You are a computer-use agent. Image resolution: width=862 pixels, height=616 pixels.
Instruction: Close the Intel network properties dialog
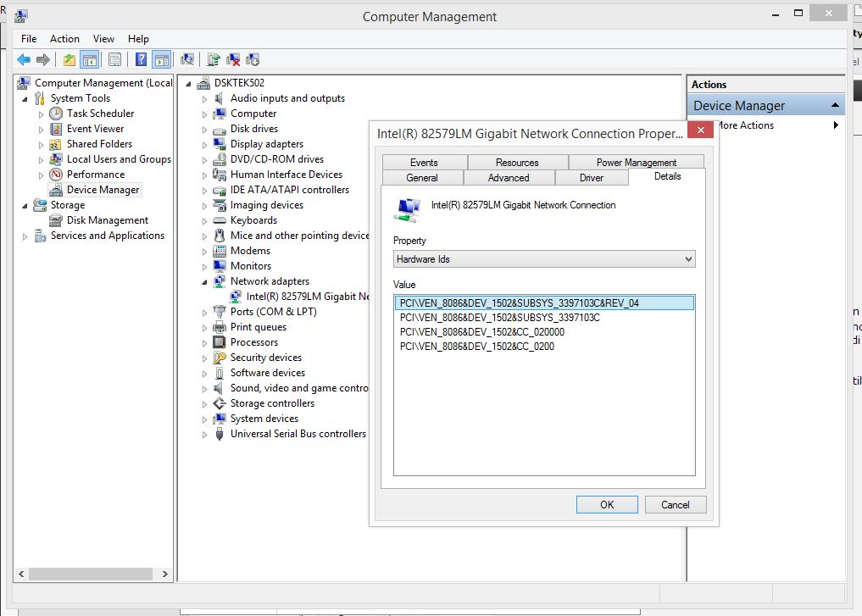[x=700, y=130]
